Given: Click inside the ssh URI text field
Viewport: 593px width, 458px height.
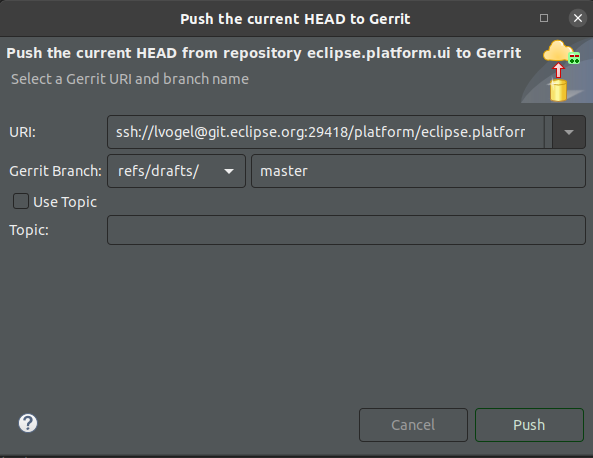Looking at the screenshot, I should click(326, 132).
